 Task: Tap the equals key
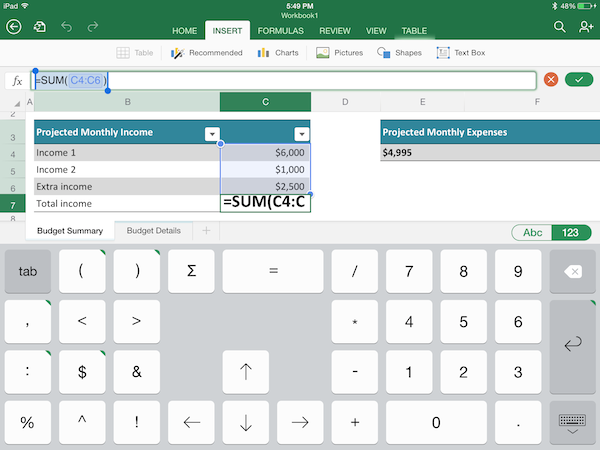tap(273, 271)
